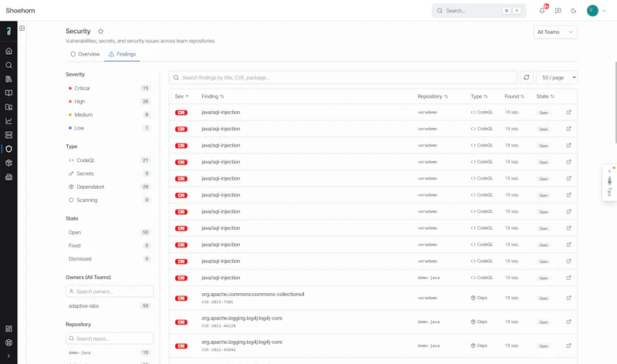Click the page vertical scrollbar
This screenshot has width=617, height=364.
(615, 103)
